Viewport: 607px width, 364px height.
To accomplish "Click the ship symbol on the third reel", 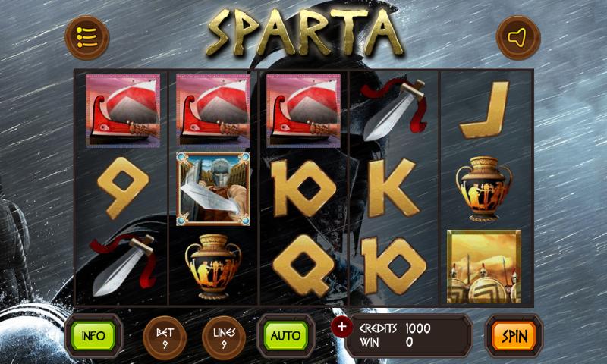I will click(x=303, y=111).
